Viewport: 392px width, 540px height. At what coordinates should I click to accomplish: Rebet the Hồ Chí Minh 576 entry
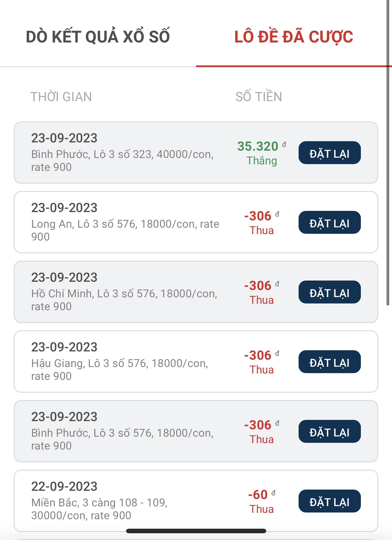click(x=329, y=292)
